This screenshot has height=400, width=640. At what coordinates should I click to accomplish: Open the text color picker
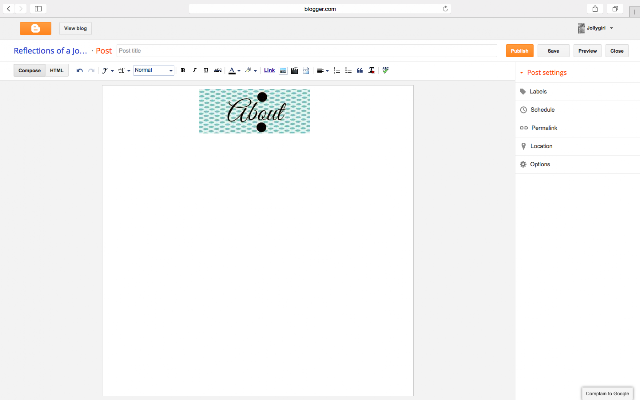[234, 71]
